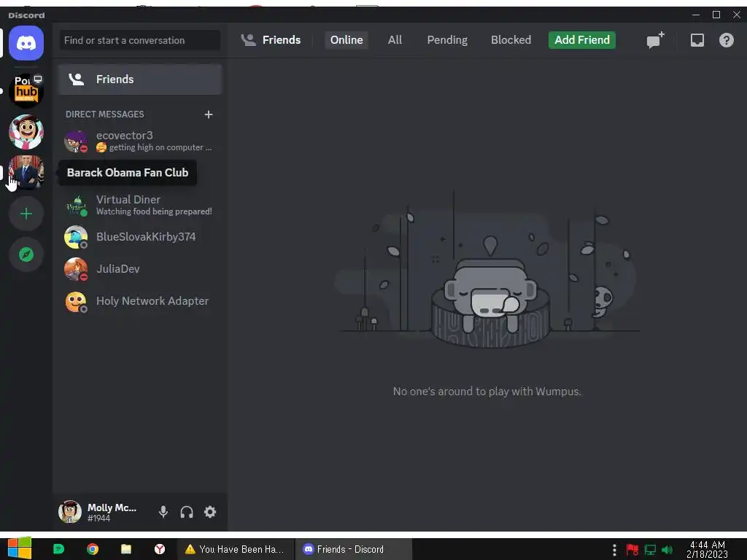Click the DIRECT MESSAGES heading
Viewport: 747px width, 560px height.
[105, 114]
